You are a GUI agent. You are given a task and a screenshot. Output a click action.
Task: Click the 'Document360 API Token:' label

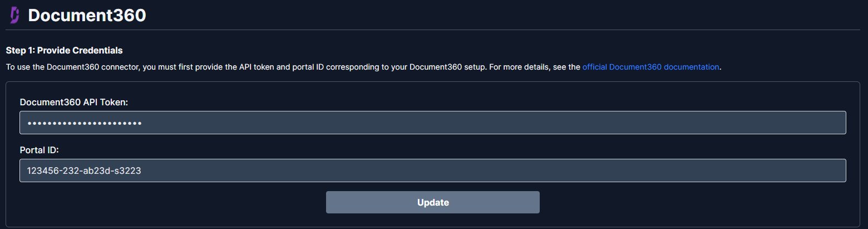(74, 102)
